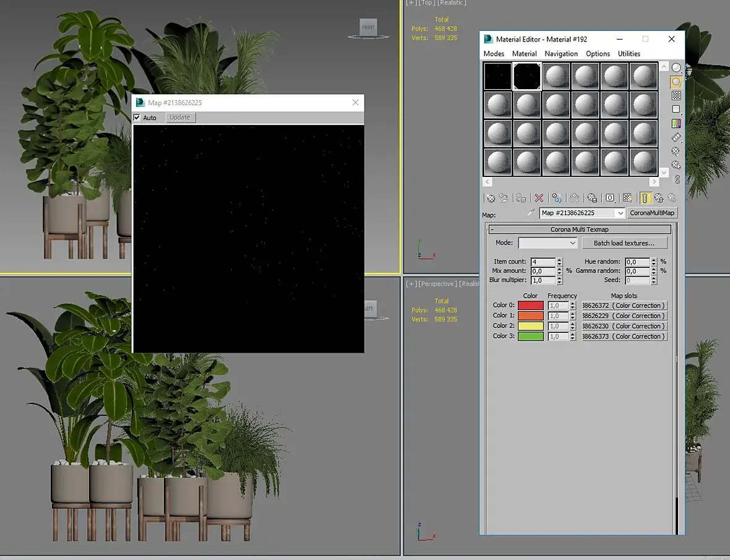Click Assign Material to Selection icon

pos(521,198)
